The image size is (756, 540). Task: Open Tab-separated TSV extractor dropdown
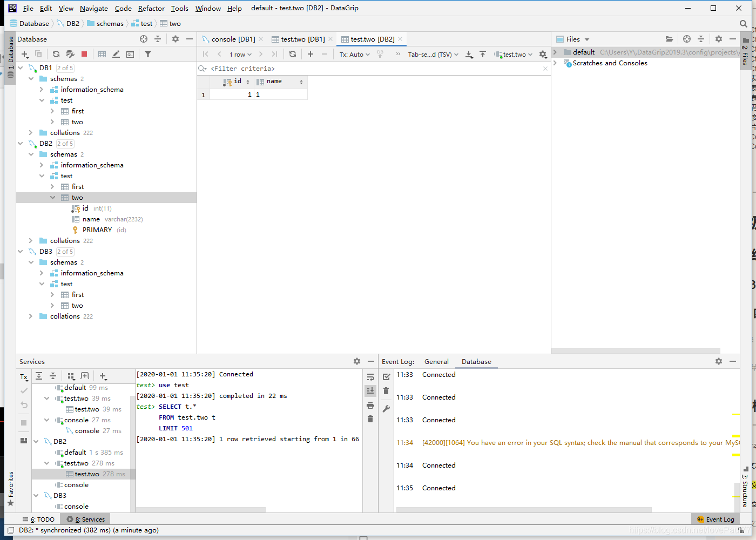point(433,55)
